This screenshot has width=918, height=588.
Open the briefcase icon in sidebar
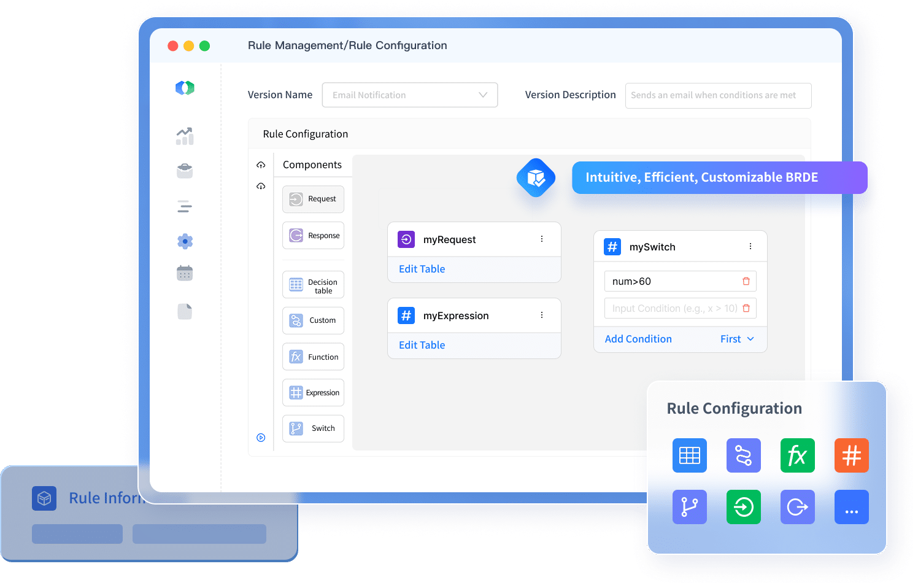click(x=185, y=171)
